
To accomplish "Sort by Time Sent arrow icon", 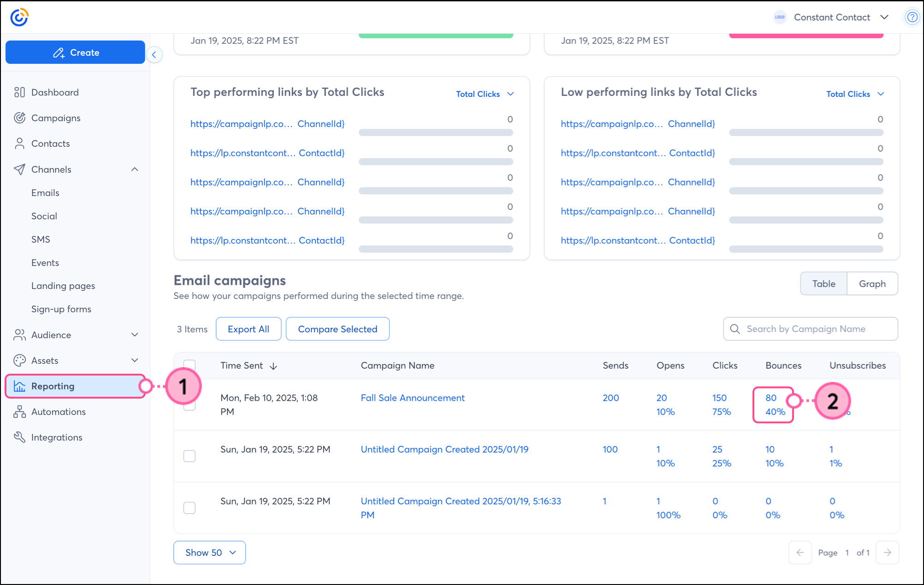I will coord(273,366).
